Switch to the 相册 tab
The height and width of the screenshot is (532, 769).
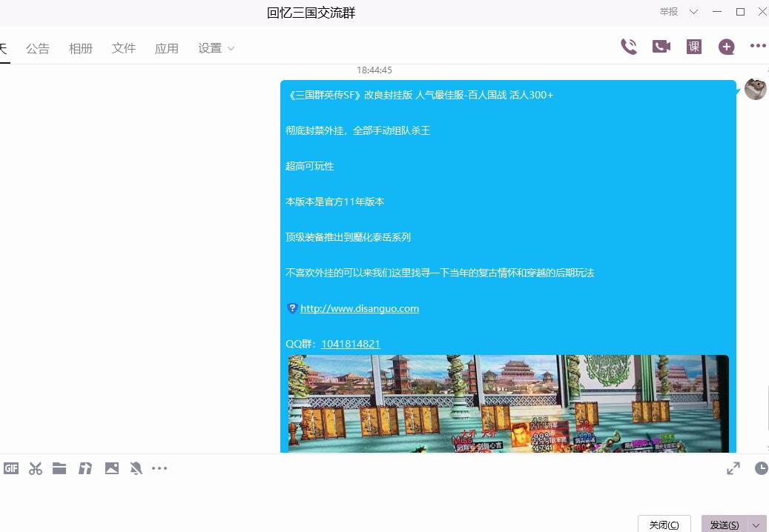pyautogui.click(x=80, y=48)
